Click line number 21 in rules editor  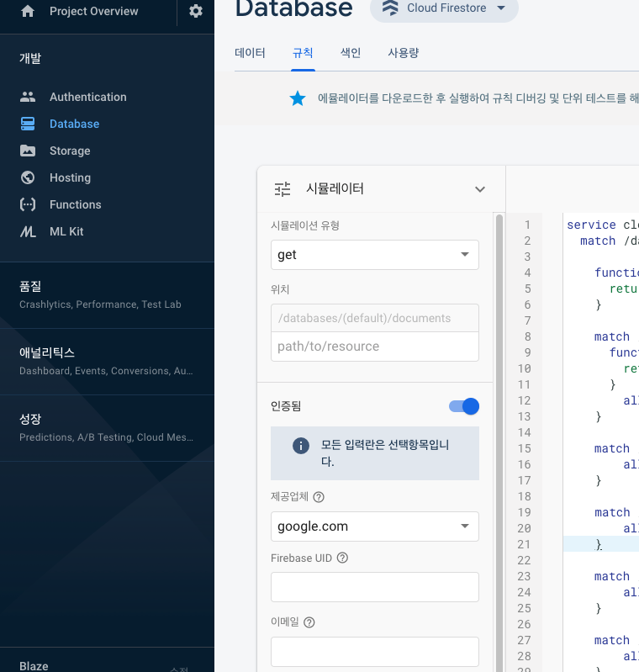tap(524, 544)
